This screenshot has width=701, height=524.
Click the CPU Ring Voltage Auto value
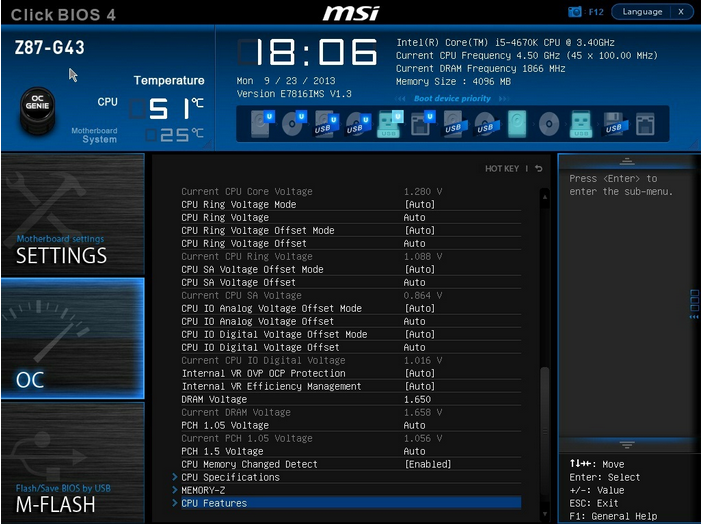tap(414, 217)
